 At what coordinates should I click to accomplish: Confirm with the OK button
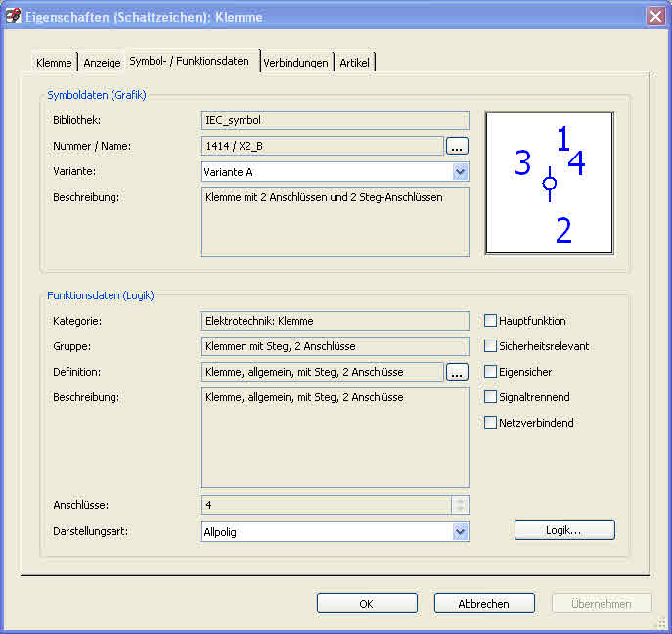tap(367, 604)
